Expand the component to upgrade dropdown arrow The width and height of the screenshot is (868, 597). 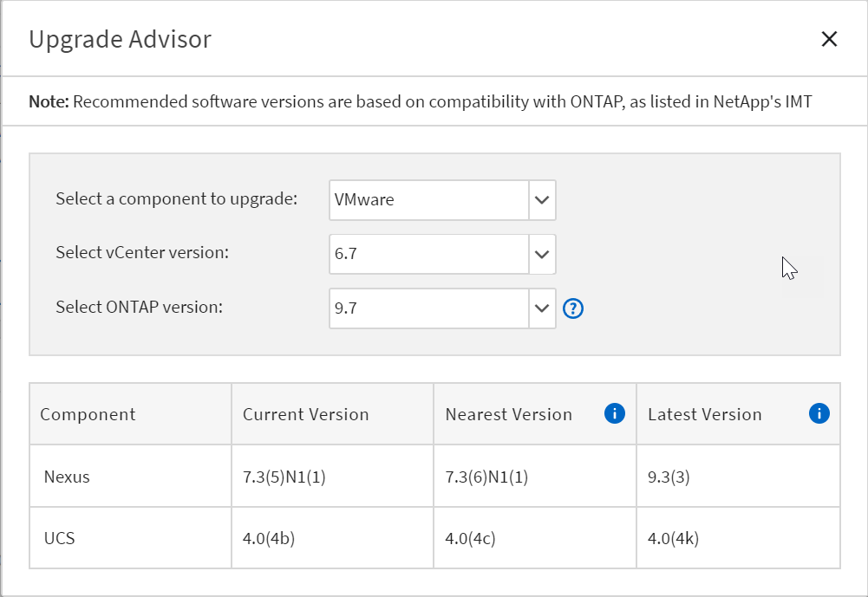[x=542, y=200]
